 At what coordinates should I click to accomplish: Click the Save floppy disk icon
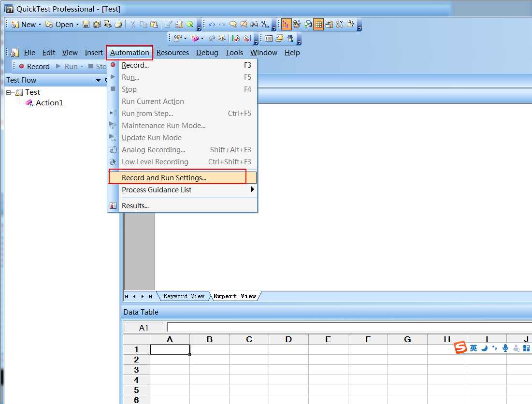(x=86, y=25)
